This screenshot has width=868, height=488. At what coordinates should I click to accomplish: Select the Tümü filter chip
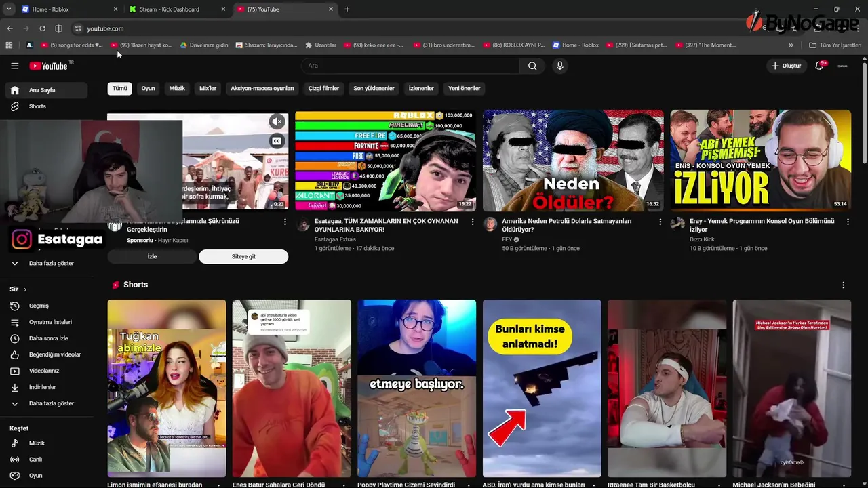click(x=119, y=88)
